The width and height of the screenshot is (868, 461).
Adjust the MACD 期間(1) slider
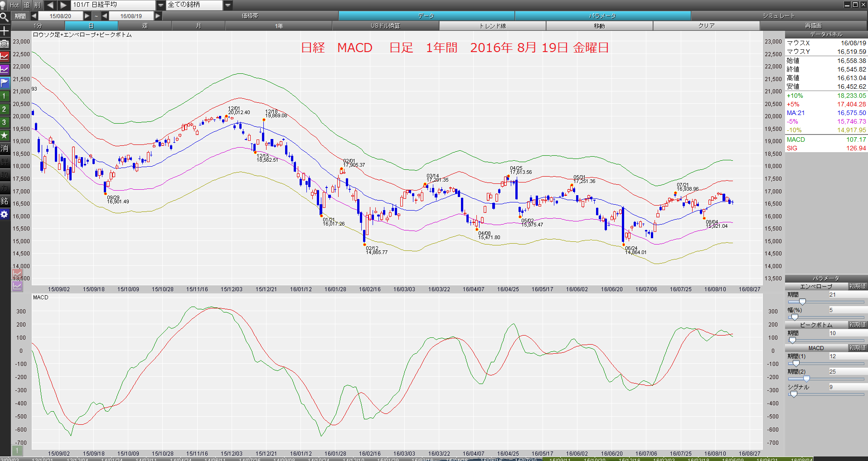[x=796, y=363]
